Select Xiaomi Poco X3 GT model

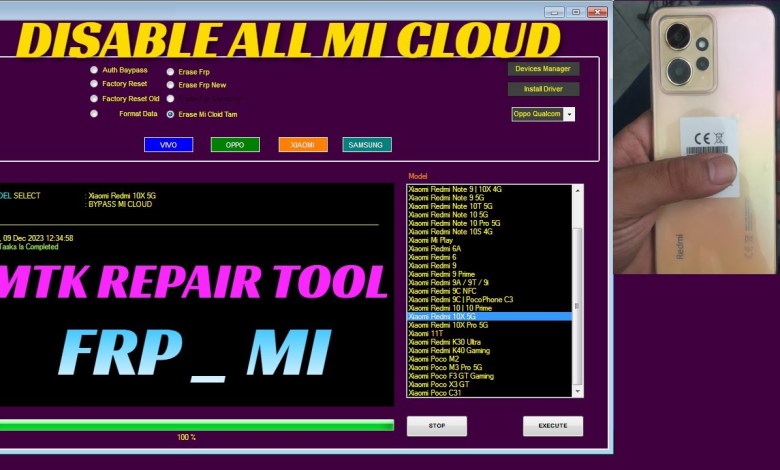coord(489,384)
